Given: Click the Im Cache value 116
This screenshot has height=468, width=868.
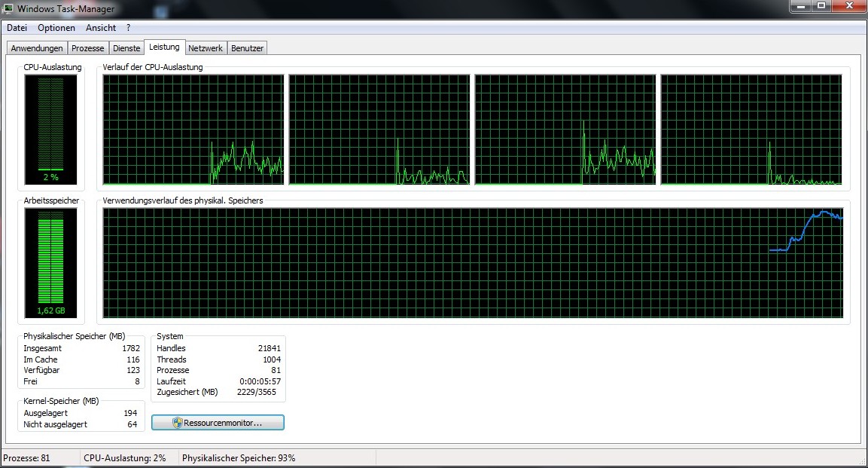Looking at the screenshot, I should (x=133, y=359).
